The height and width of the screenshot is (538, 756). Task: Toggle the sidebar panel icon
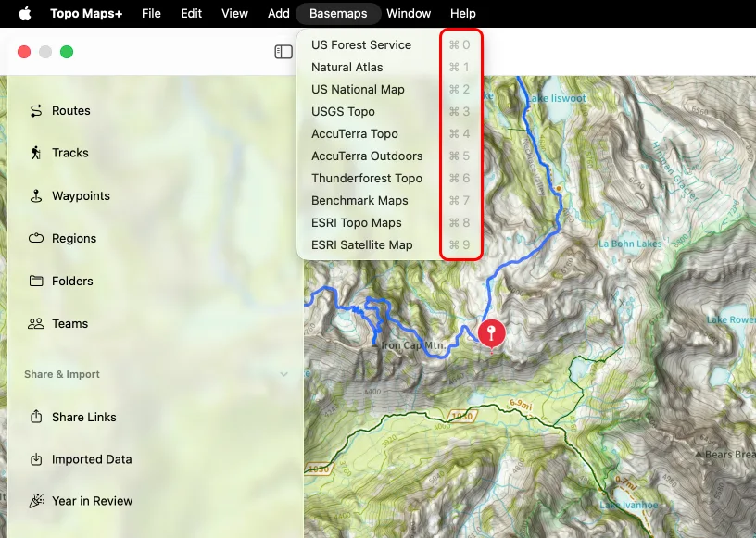click(283, 52)
